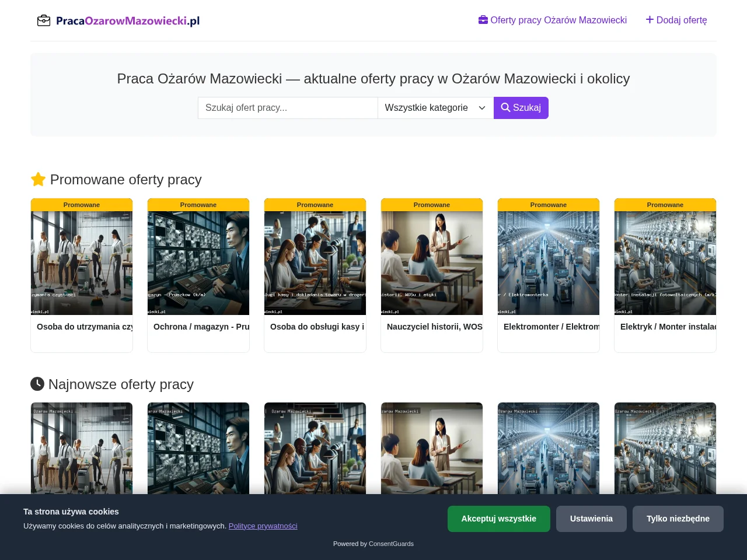Image resolution: width=747 pixels, height=560 pixels.
Task: Open cookie Ustawienia button
Action: point(591,519)
